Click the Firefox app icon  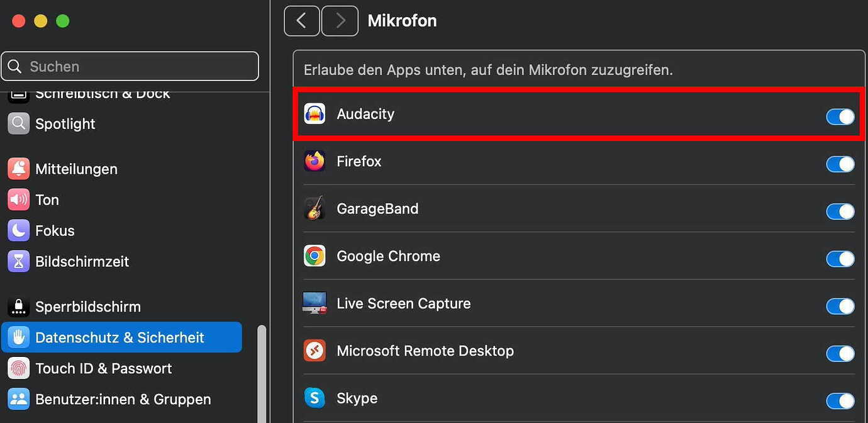[314, 161]
